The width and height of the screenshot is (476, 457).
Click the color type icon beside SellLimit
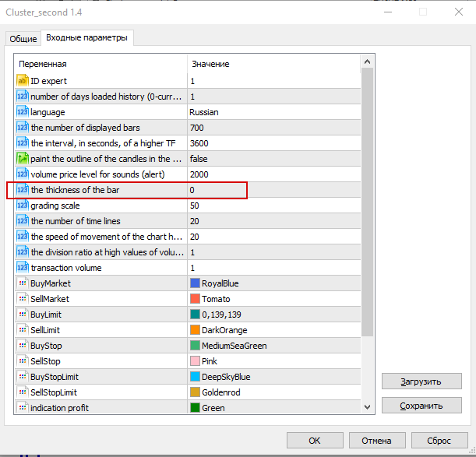22,330
